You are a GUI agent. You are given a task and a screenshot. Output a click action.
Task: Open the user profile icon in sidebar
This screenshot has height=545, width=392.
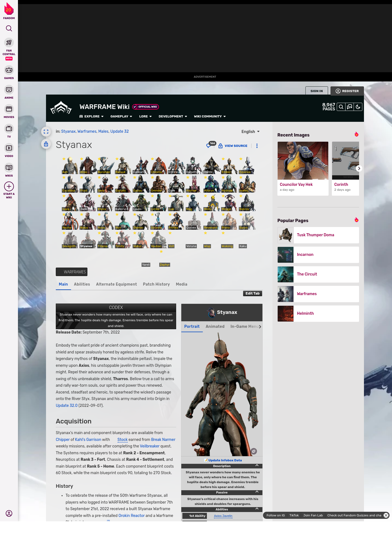click(x=9, y=513)
